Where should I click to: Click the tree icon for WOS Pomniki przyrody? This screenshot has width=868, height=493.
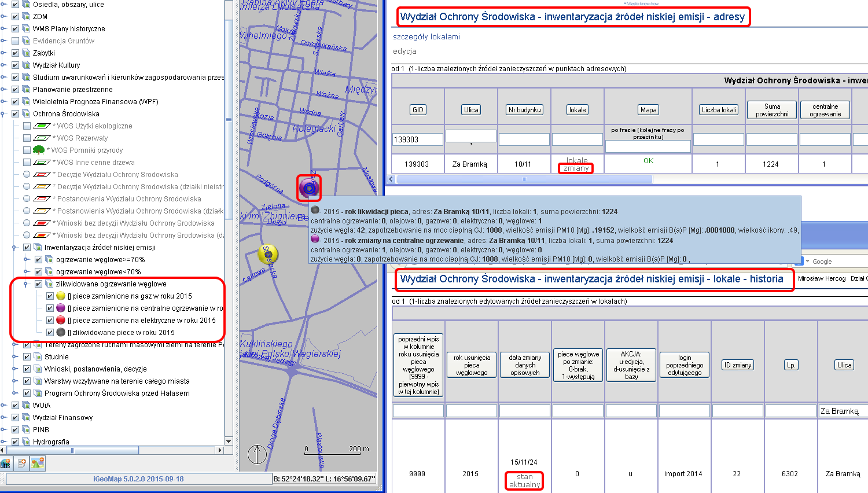39,150
